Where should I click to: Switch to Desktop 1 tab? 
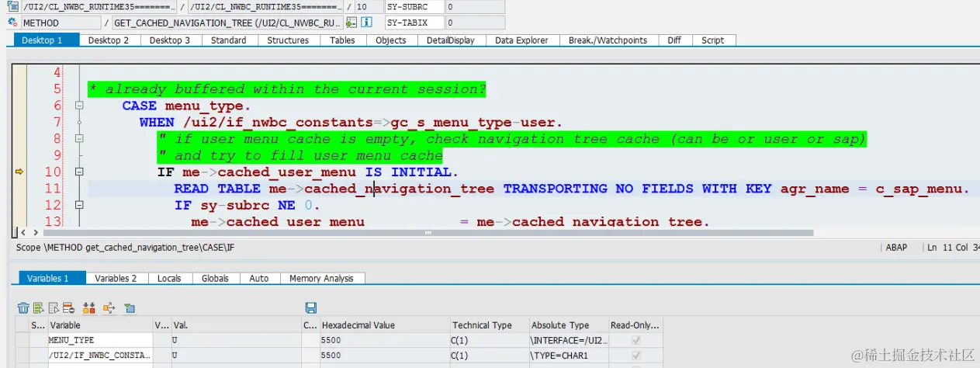47,40
